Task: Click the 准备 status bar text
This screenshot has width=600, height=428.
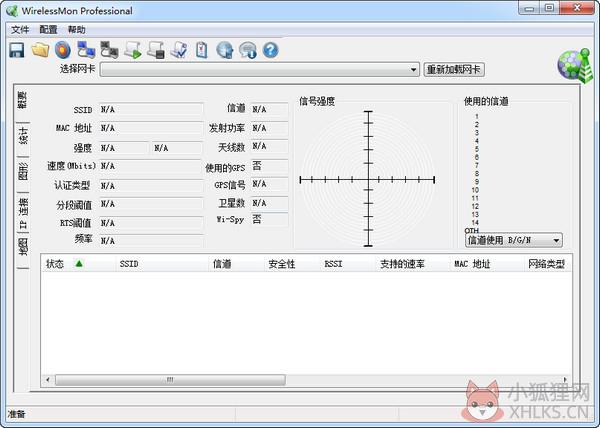Action: 16,414
